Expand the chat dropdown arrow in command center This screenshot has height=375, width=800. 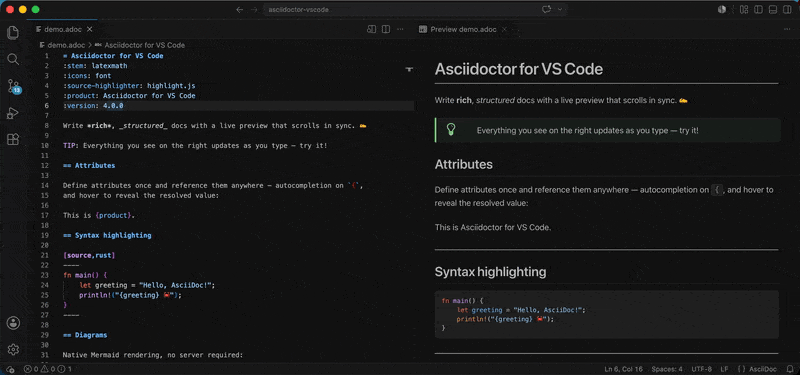[560, 10]
